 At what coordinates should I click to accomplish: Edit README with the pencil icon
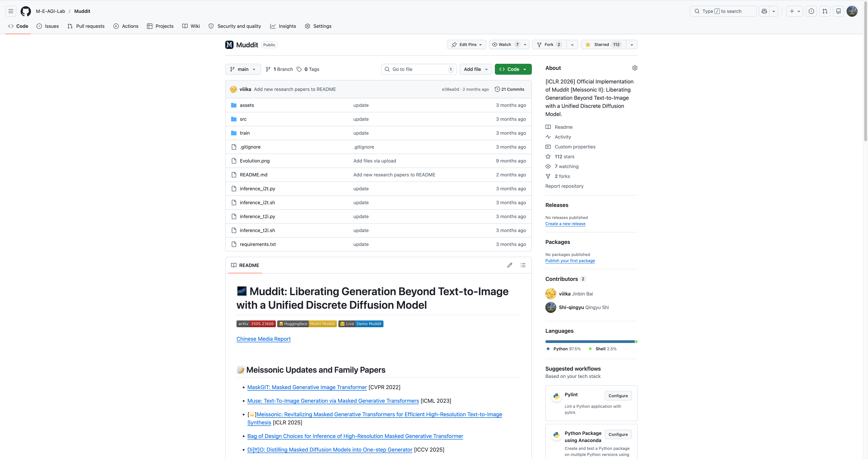(509, 265)
